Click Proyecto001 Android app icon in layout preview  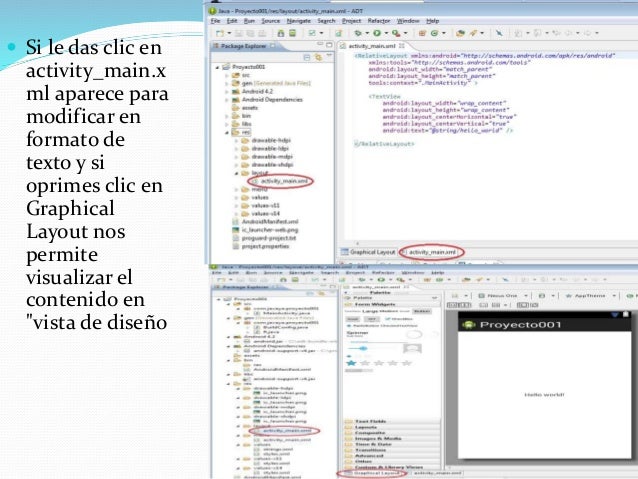pyautogui.click(x=469, y=325)
